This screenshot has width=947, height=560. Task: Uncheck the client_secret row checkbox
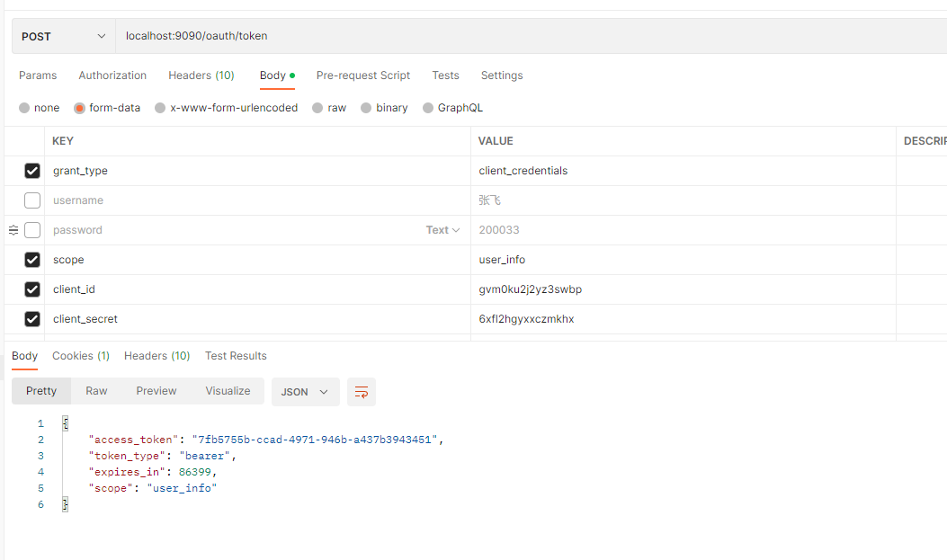click(32, 318)
